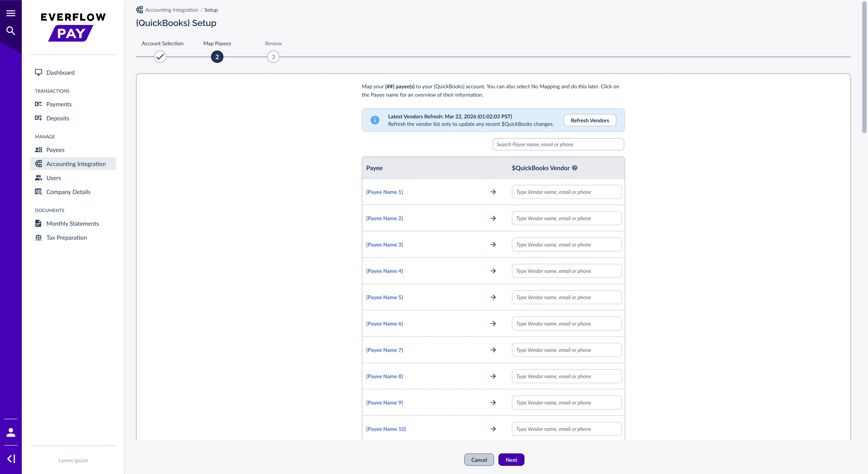The height and width of the screenshot is (474, 868).
Task: Click the QuickBooks Vendor help icon
Action: (574, 168)
